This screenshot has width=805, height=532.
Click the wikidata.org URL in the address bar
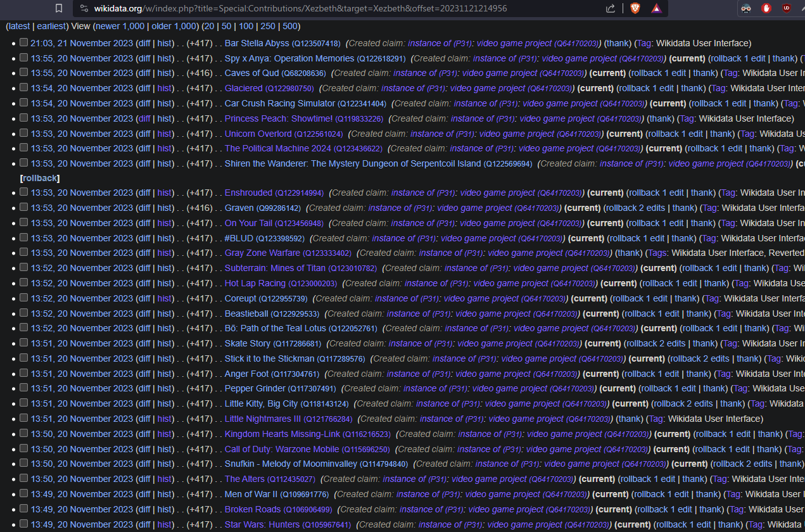[x=300, y=8]
